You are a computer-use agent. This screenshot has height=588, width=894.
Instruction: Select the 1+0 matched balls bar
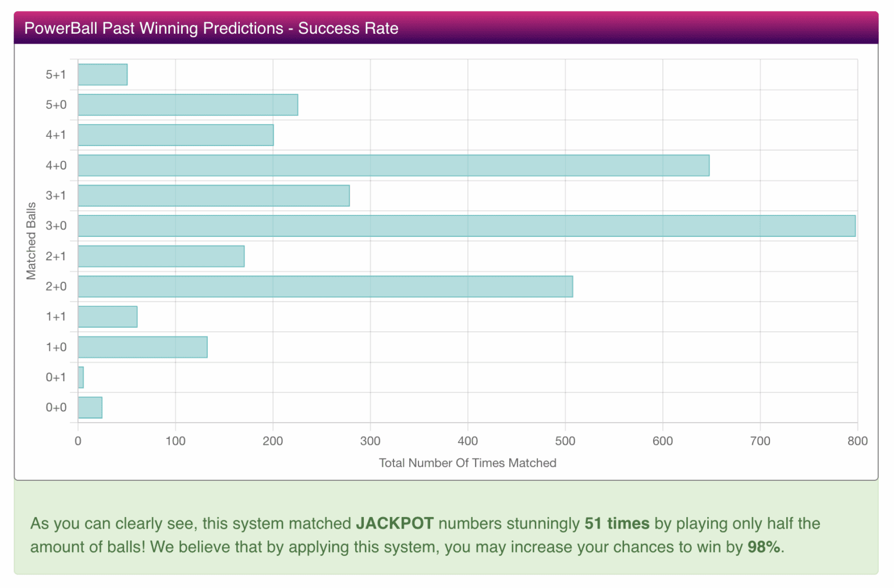[x=142, y=347]
